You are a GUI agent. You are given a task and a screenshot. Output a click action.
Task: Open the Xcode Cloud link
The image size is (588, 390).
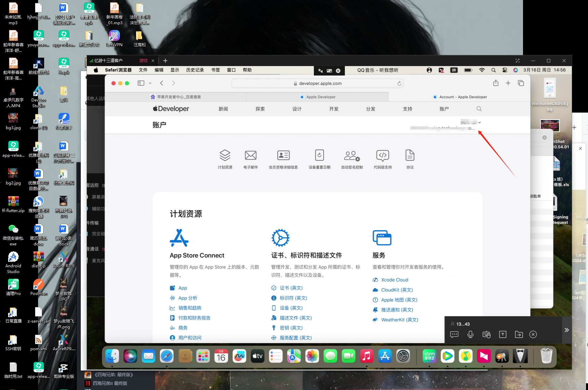(x=394, y=280)
